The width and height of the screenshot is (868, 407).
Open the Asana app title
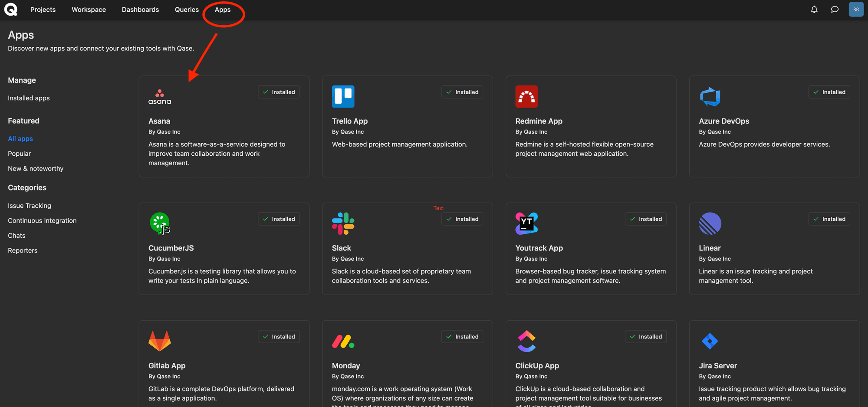click(x=159, y=121)
